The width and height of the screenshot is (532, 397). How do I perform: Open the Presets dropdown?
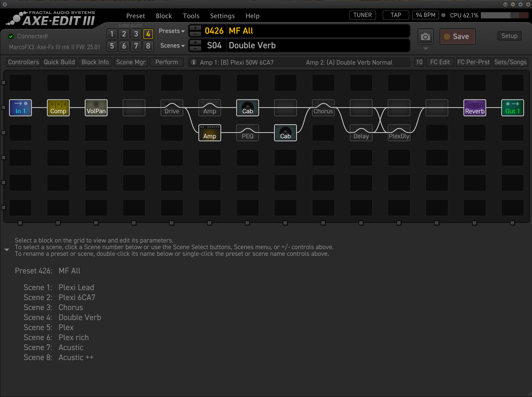pyautogui.click(x=172, y=31)
